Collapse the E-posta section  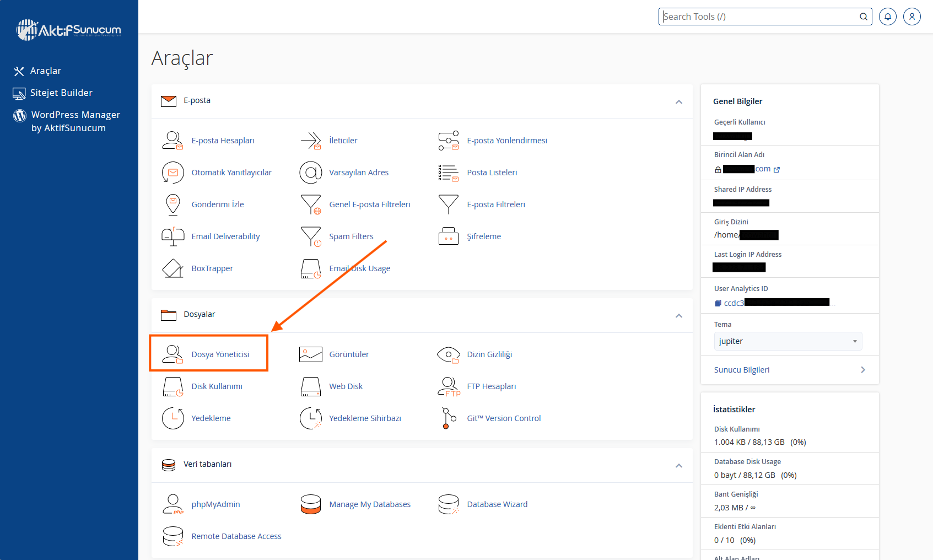pyautogui.click(x=678, y=102)
